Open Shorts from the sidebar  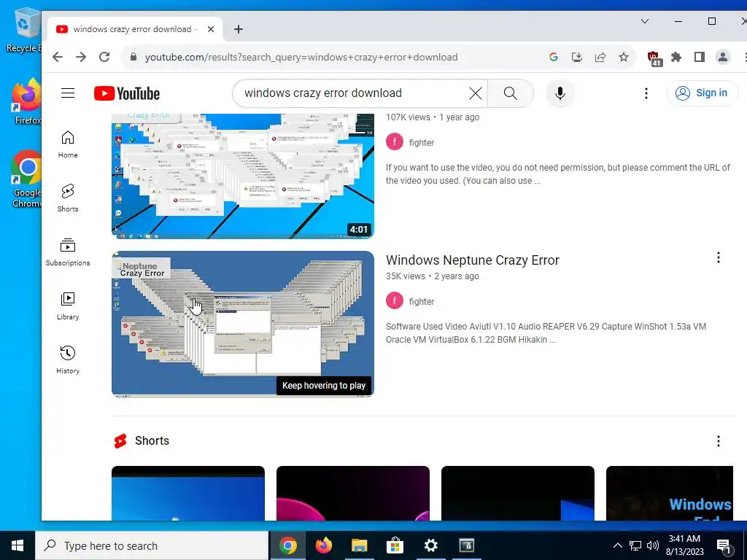68,198
